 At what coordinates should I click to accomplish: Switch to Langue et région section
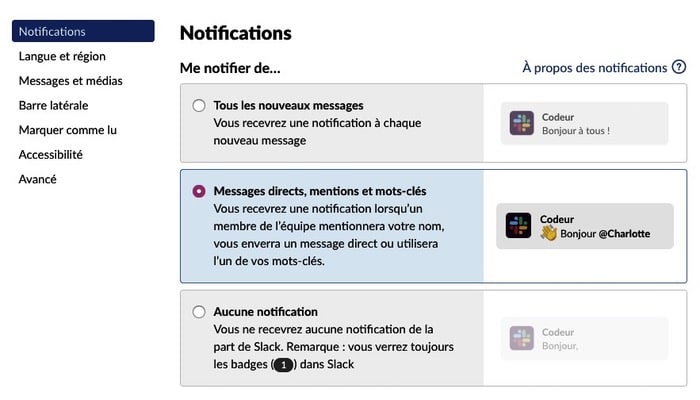pos(62,56)
